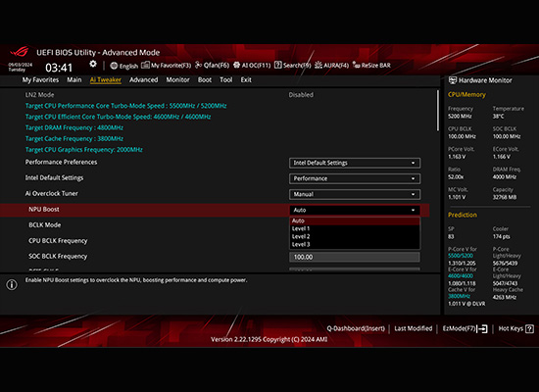
Task: Click the info icon beside help text
Action: click(12, 285)
